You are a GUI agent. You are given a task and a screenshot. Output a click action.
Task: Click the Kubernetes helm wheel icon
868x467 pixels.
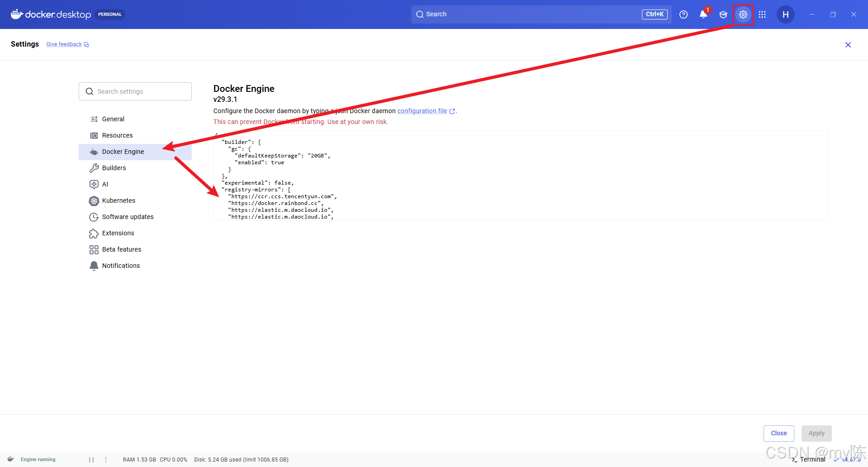(94, 201)
